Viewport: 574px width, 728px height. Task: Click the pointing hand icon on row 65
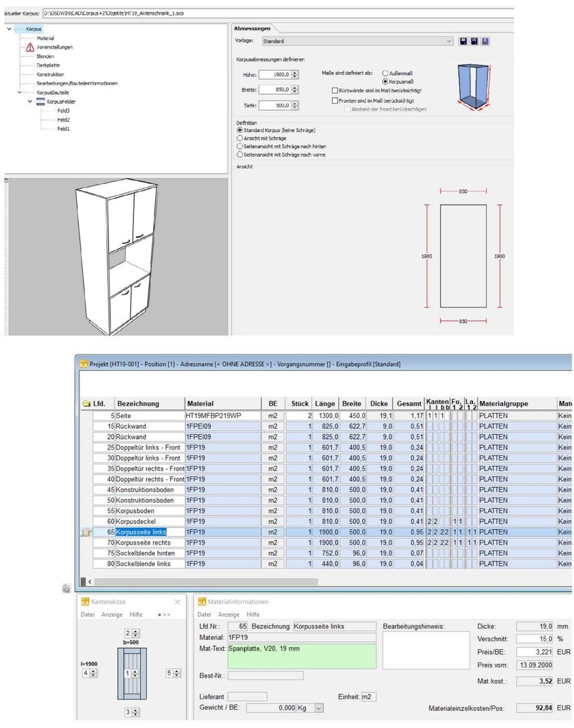[x=86, y=533]
